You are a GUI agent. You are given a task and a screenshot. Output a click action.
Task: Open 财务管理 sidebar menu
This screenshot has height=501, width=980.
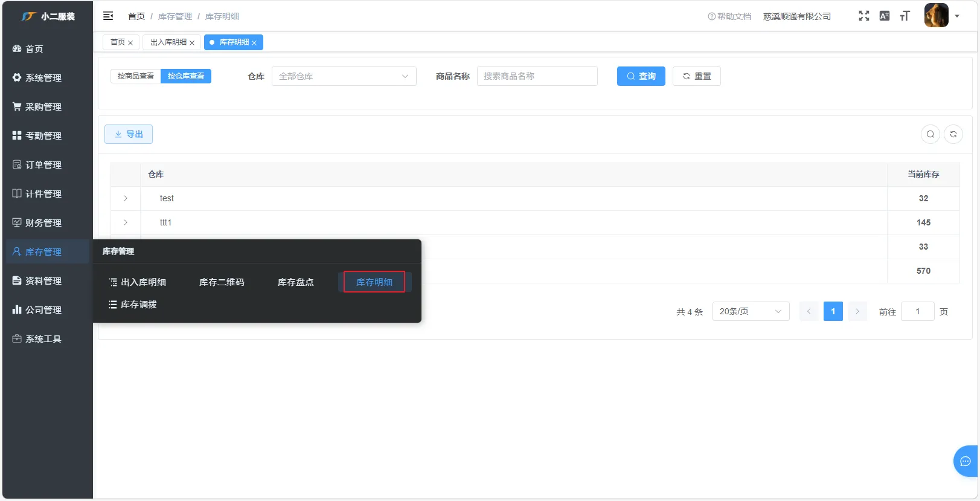pos(48,222)
